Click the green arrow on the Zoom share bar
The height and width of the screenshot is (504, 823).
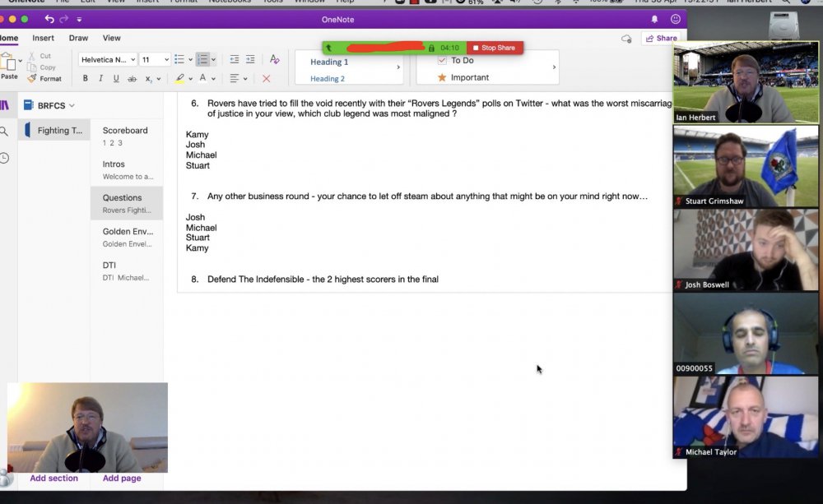[x=329, y=48]
